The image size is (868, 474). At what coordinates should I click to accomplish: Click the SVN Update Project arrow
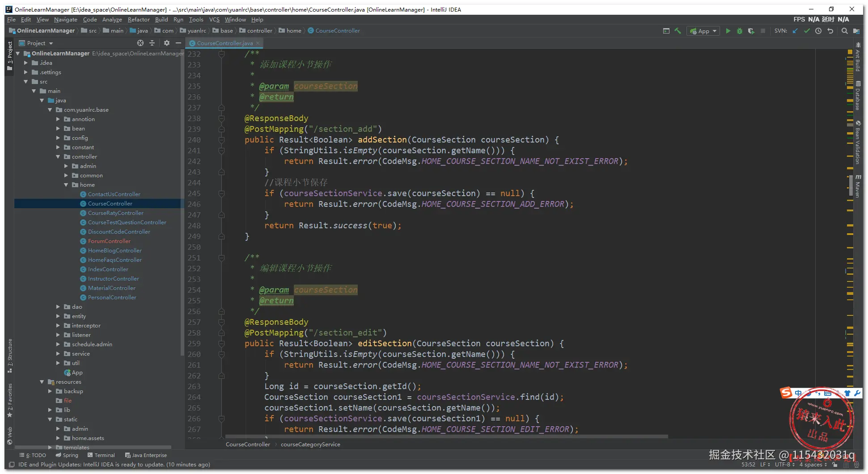coord(795,31)
